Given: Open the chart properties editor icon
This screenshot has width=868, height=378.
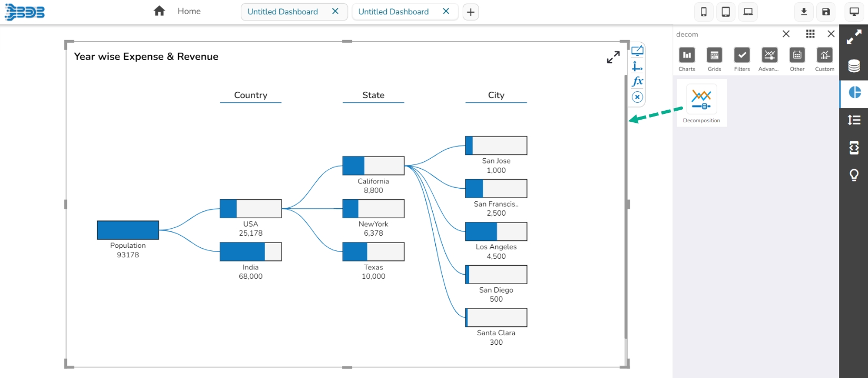Looking at the screenshot, I should pyautogui.click(x=637, y=51).
